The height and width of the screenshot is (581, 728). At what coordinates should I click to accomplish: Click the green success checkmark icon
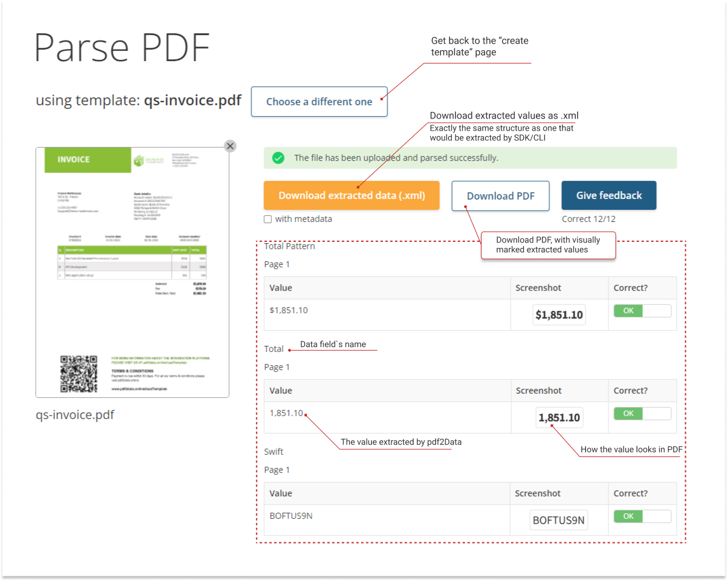[x=278, y=158]
